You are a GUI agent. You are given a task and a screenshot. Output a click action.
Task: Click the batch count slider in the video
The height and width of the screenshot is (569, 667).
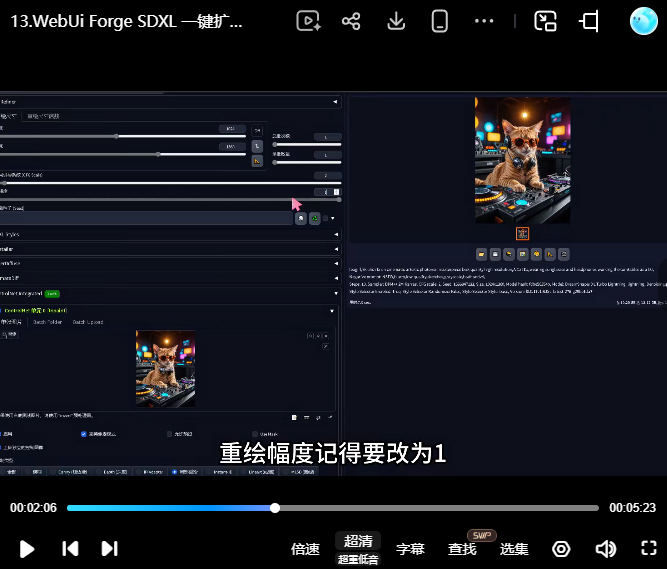pos(307,145)
